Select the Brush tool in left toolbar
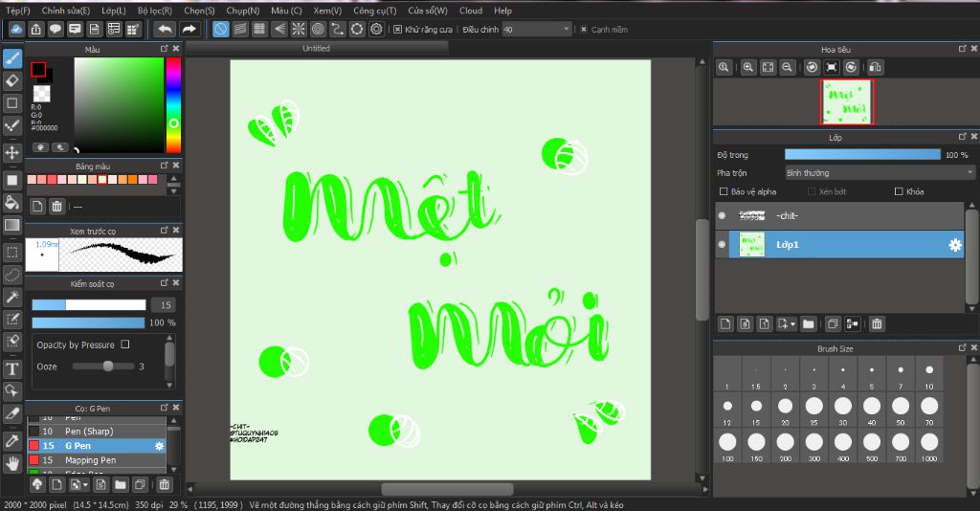Image resolution: width=980 pixels, height=511 pixels. (x=11, y=58)
